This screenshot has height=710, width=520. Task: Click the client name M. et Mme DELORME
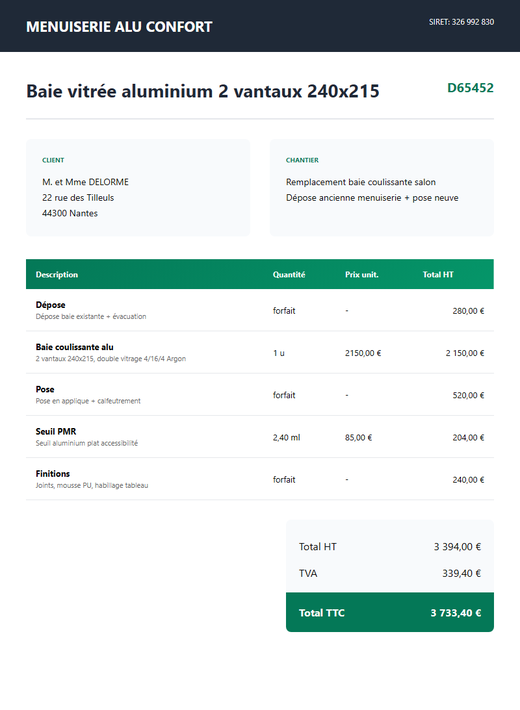coord(85,182)
